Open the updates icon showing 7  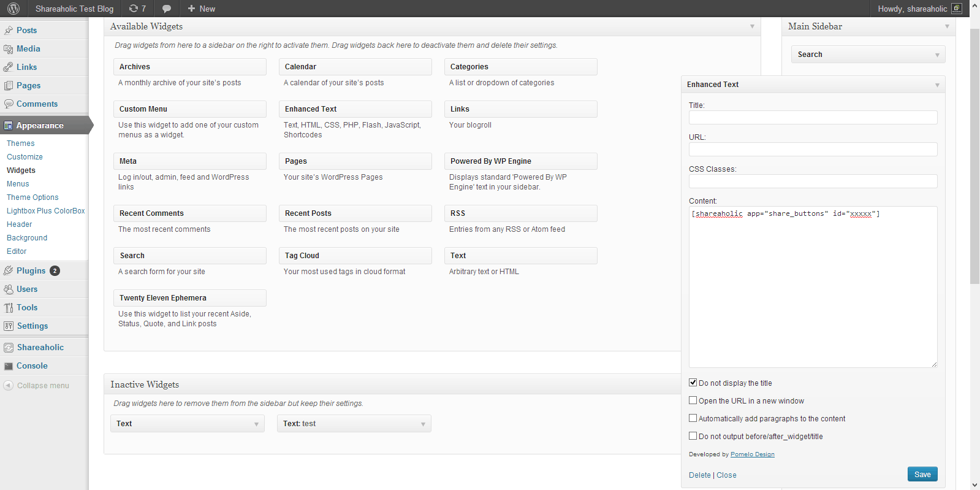pos(137,9)
